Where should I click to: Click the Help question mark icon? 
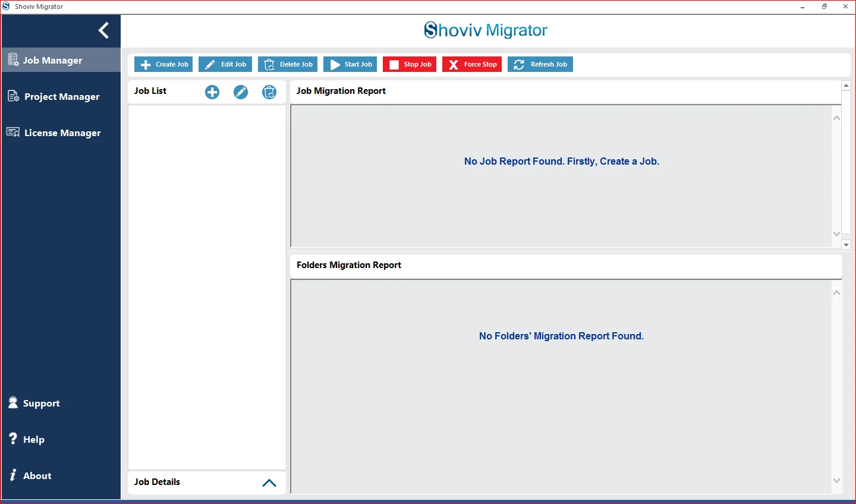click(x=13, y=439)
